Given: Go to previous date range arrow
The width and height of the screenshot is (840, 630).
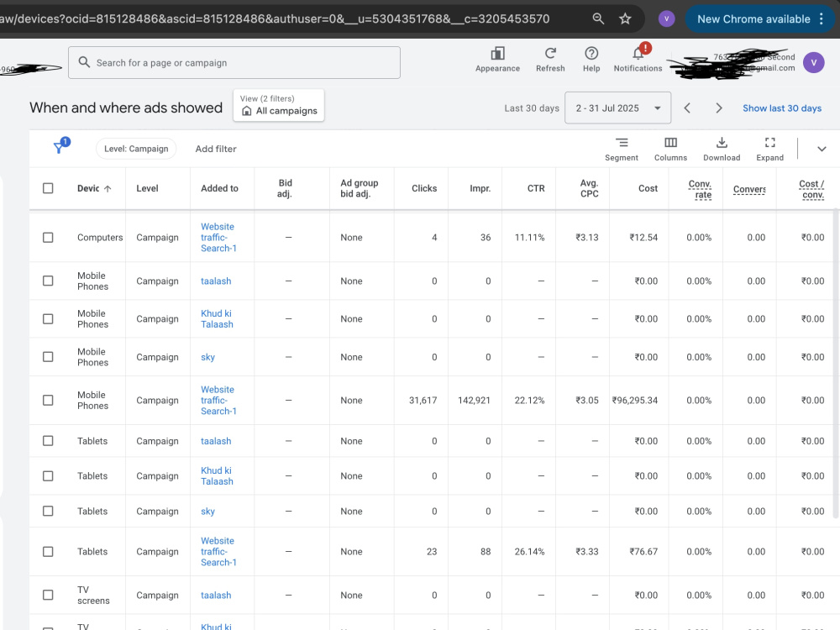Looking at the screenshot, I should tap(687, 108).
